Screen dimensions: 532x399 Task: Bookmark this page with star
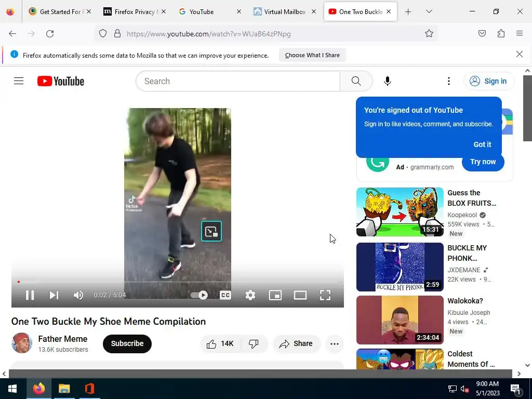tap(429, 34)
